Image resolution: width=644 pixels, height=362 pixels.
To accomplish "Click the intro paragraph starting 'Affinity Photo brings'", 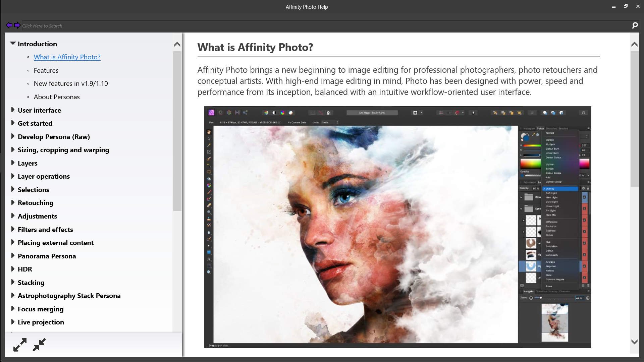I will tap(397, 81).
